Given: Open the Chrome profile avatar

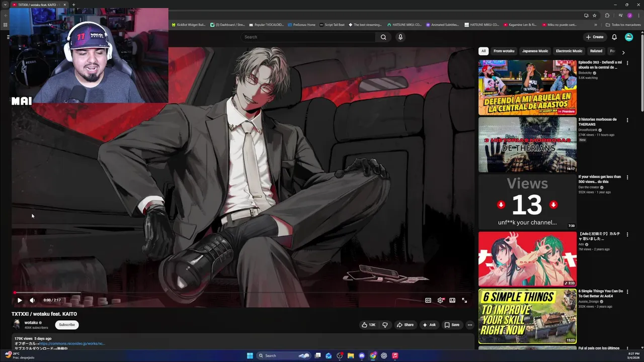Looking at the screenshot, I should click(x=629, y=15).
